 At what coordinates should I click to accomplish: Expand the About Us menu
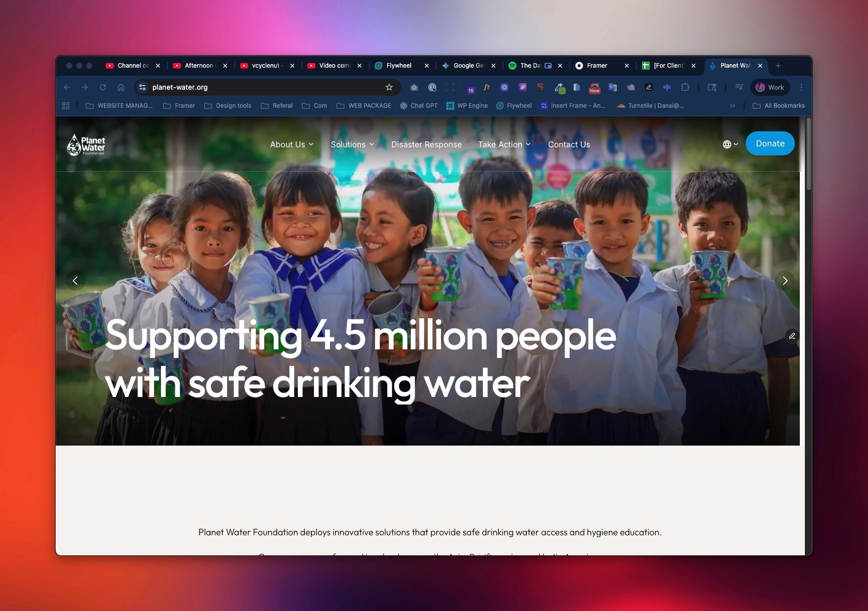(292, 144)
